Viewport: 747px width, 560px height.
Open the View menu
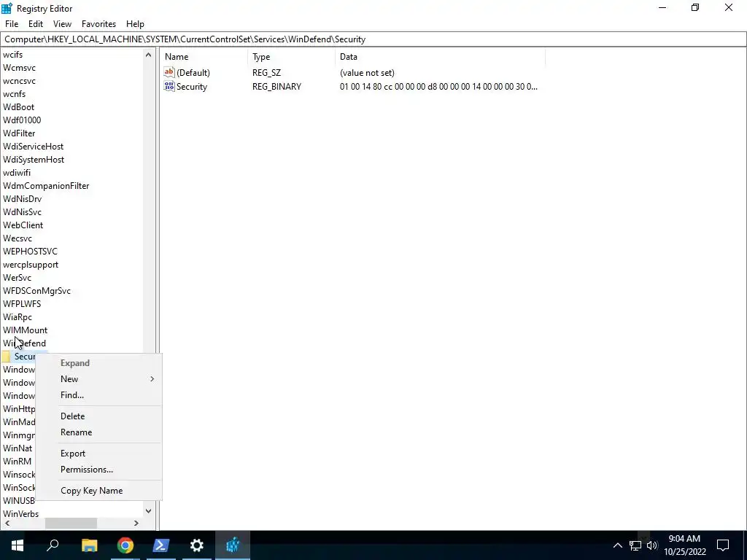click(63, 24)
